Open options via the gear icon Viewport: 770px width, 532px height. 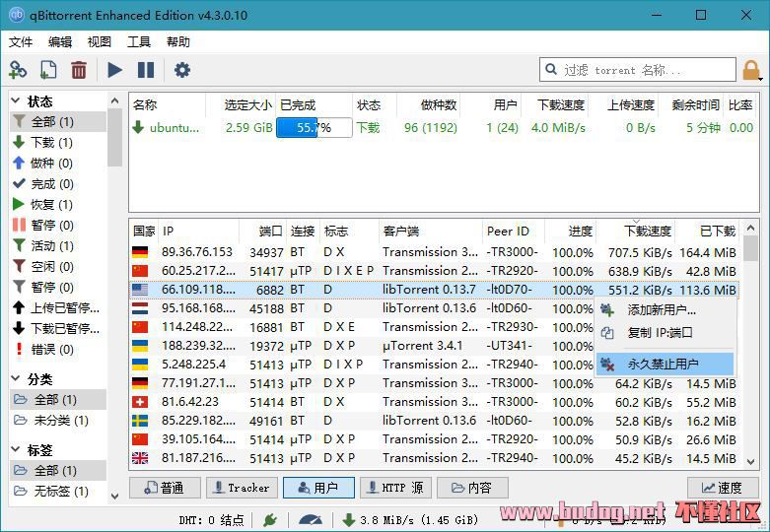(182, 70)
